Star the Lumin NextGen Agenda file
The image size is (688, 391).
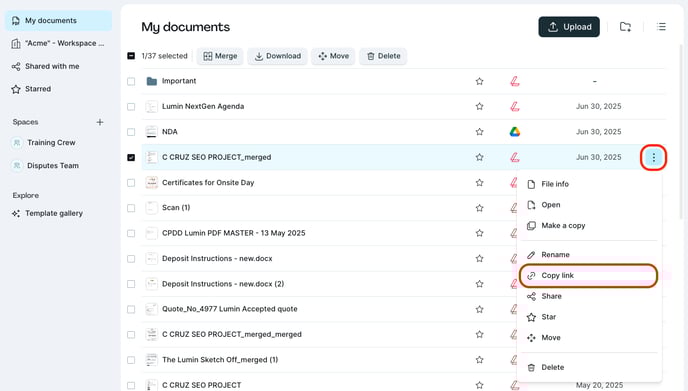(x=479, y=106)
